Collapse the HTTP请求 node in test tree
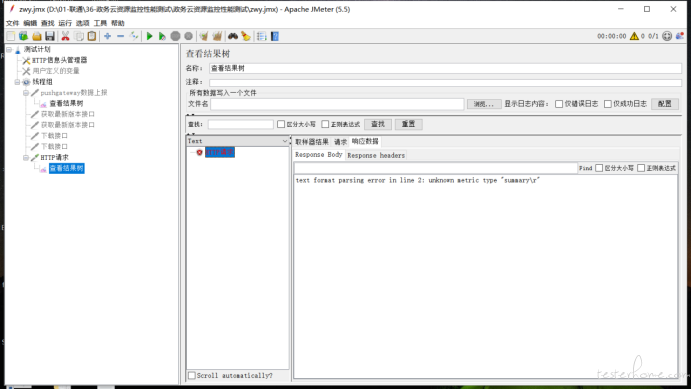Screen dimensions: 692x389 point(26,157)
